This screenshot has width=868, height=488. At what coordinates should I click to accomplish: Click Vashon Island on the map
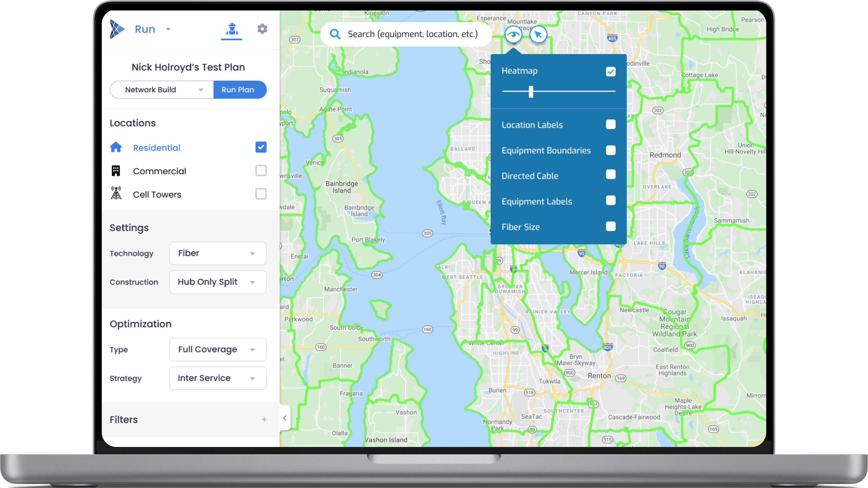[386, 440]
